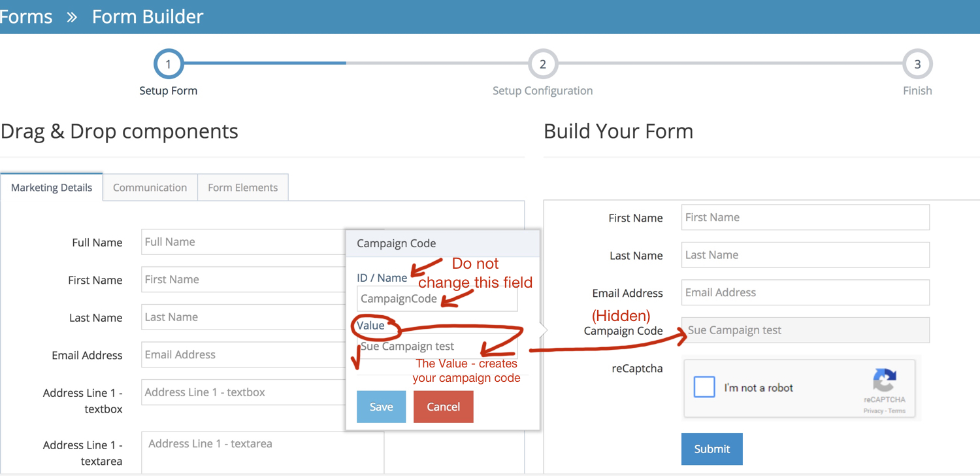
Task: Click the Submit button on the form
Action: (711, 449)
